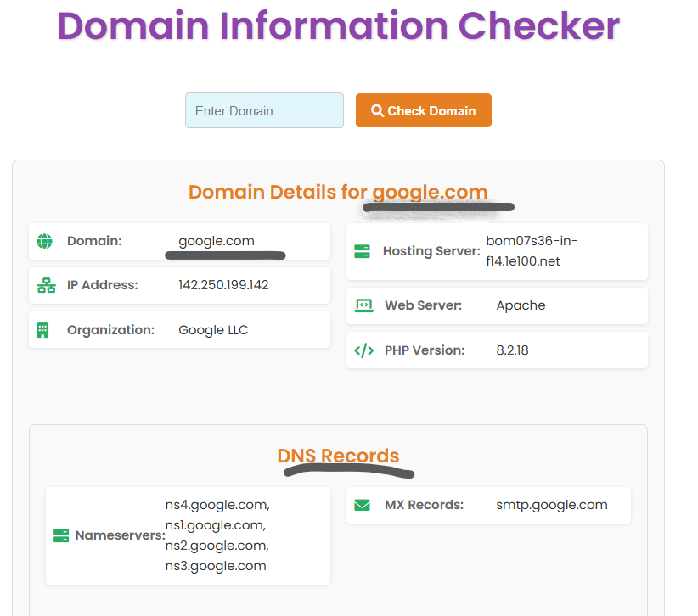The image size is (698, 616).
Task: Click the globe icon beside Domain
Action: pyautogui.click(x=44, y=241)
